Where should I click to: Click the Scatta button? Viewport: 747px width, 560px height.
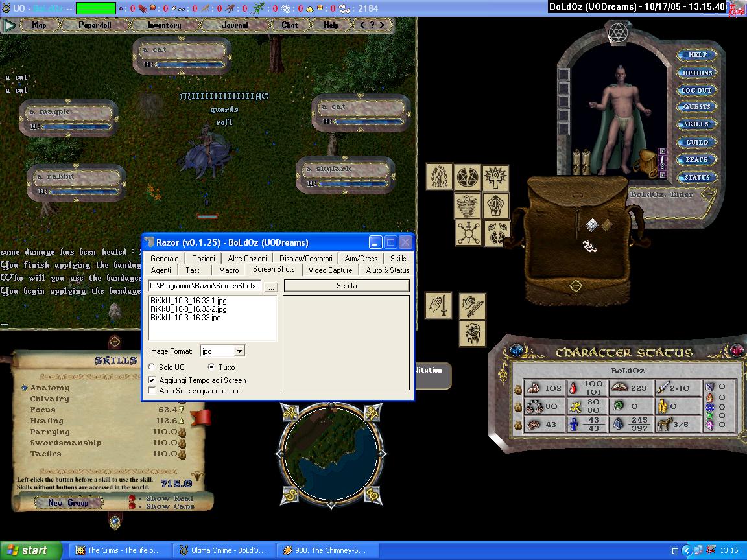(346, 286)
